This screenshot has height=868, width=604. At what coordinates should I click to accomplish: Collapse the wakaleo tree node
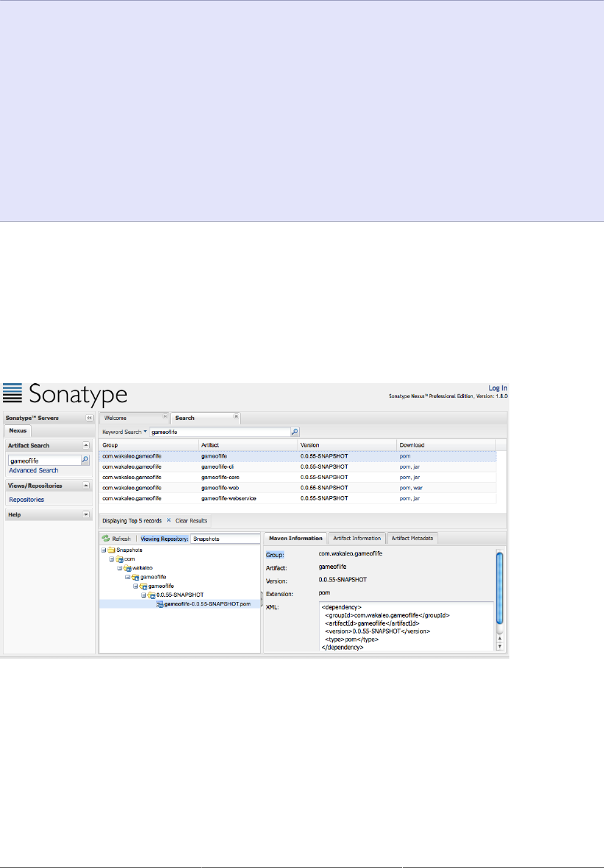[x=119, y=568]
